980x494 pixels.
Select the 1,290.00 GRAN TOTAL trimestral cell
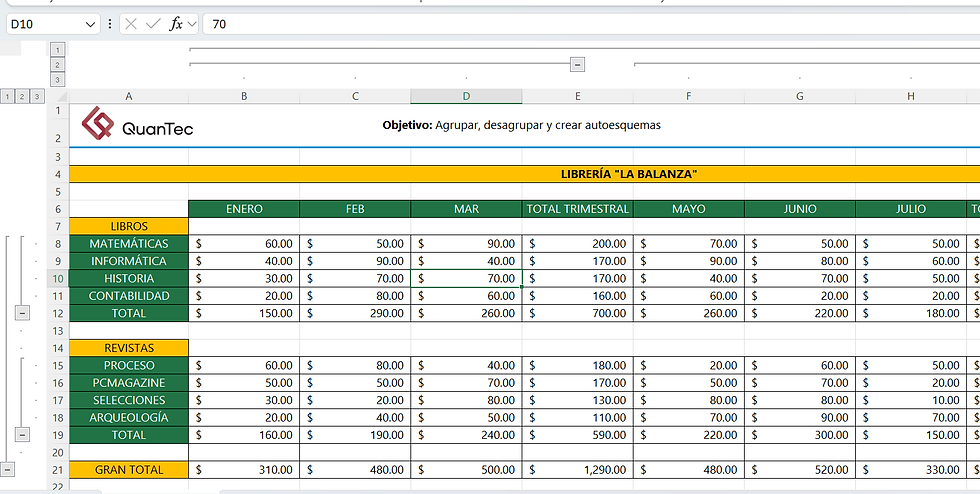[578, 470]
